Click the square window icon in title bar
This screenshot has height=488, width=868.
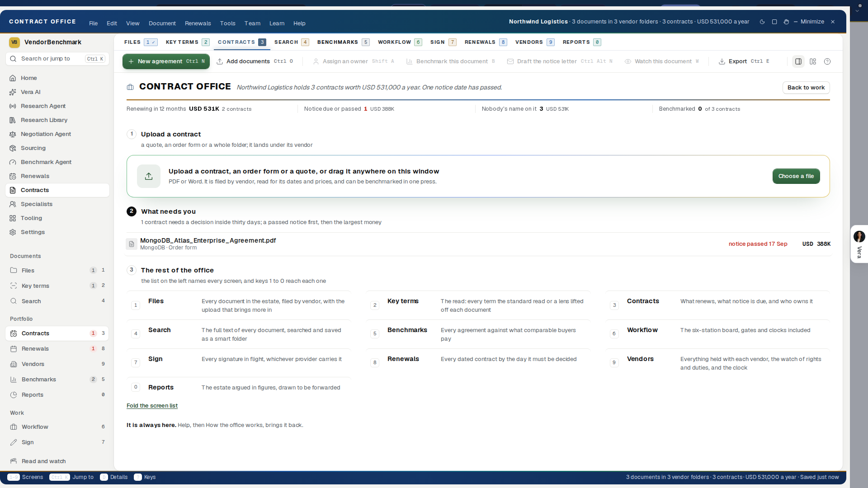coord(774,22)
